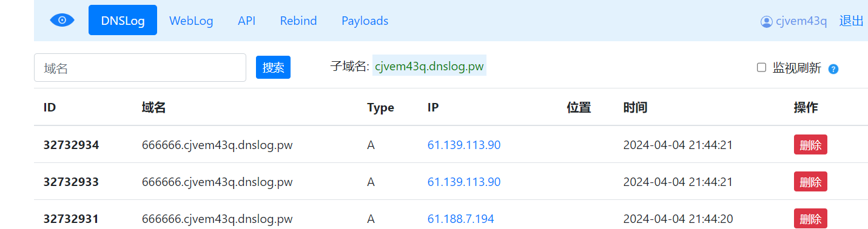Open the API tab

(246, 21)
